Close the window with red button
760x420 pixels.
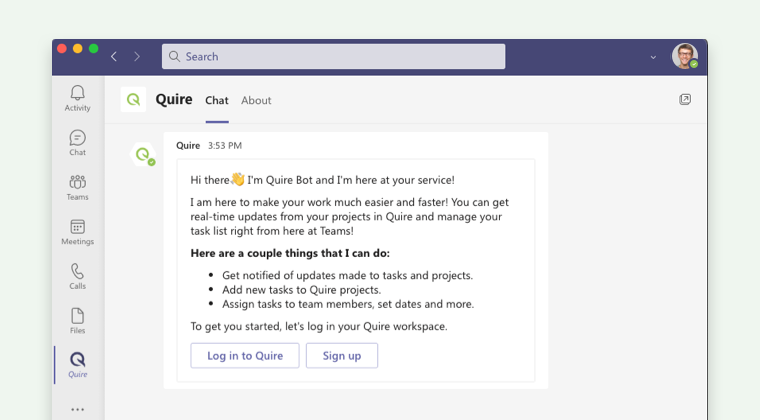coord(62,48)
